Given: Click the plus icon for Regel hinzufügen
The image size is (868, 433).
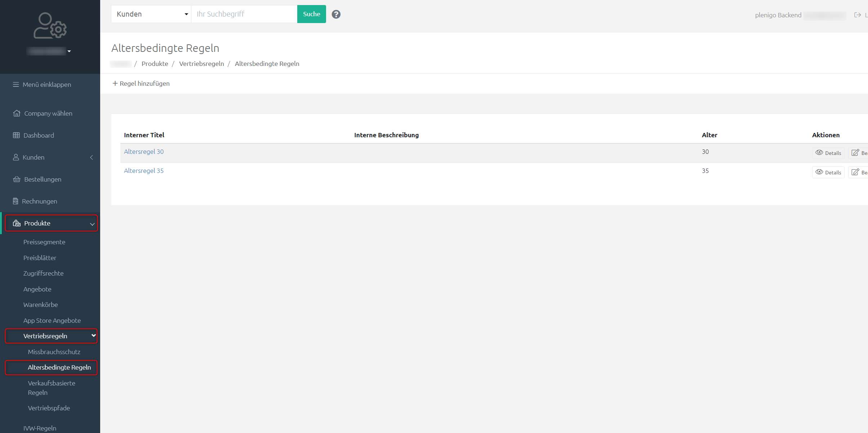Looking at the screenshot, I should pos(115,84).
